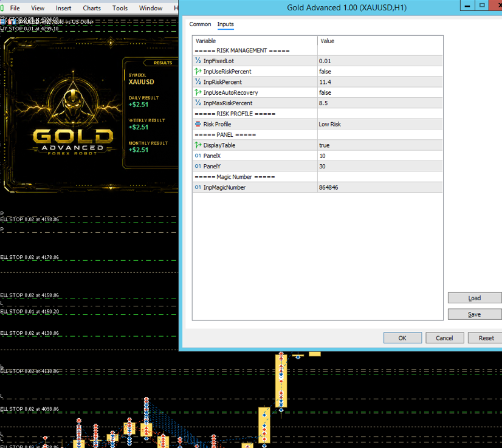Click the InpMagicNumber variable name
Image resolution: width=502 pixels, height=448 pixels.
point(224,187)
